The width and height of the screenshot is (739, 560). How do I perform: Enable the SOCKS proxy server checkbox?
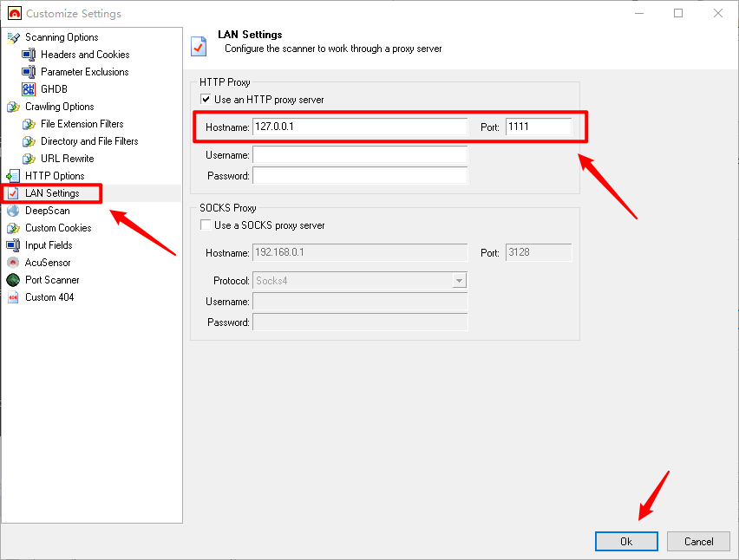pyautogui.click(x=206, y=225)
